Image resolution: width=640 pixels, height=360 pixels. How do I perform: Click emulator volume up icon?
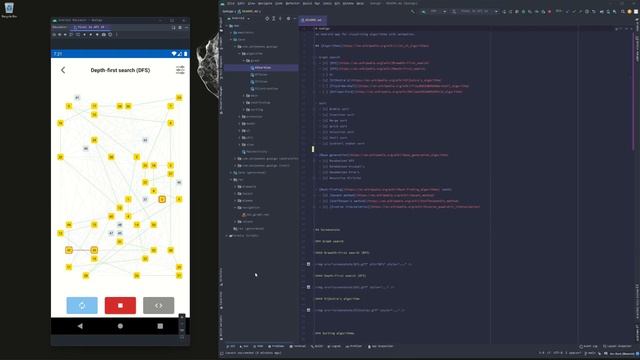tap(60, 35)
